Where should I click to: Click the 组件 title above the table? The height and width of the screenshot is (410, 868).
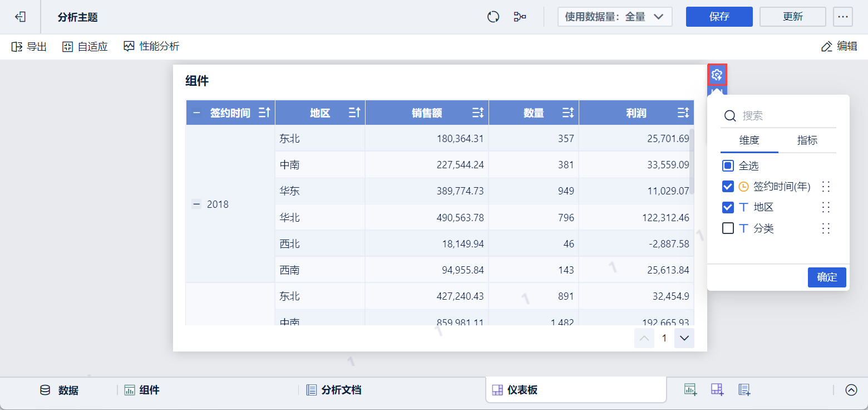click(x=197, y=81)
